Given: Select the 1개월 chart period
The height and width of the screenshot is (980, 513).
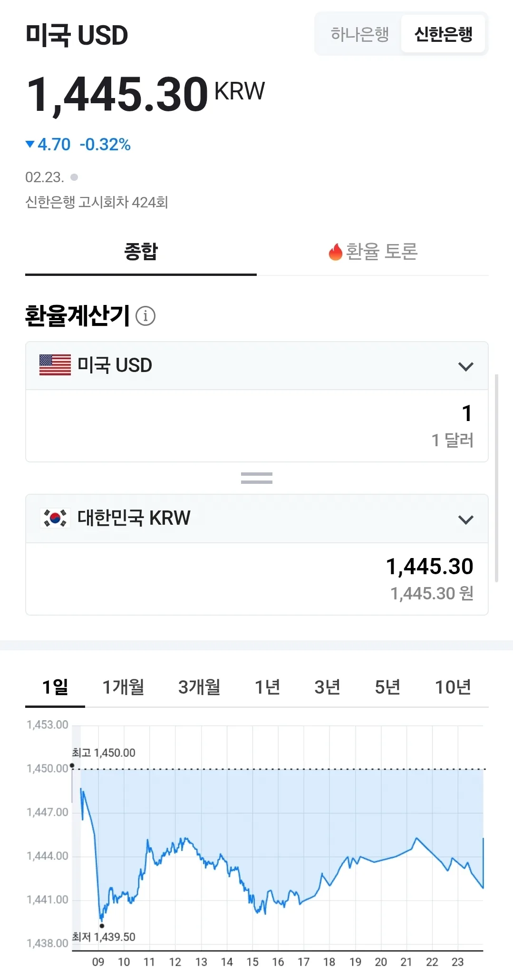Looking at the screenshot, I should 124,687.
